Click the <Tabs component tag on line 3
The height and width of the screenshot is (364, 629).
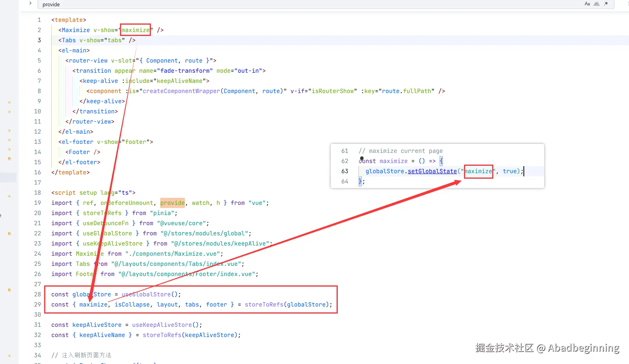[67, 40]
